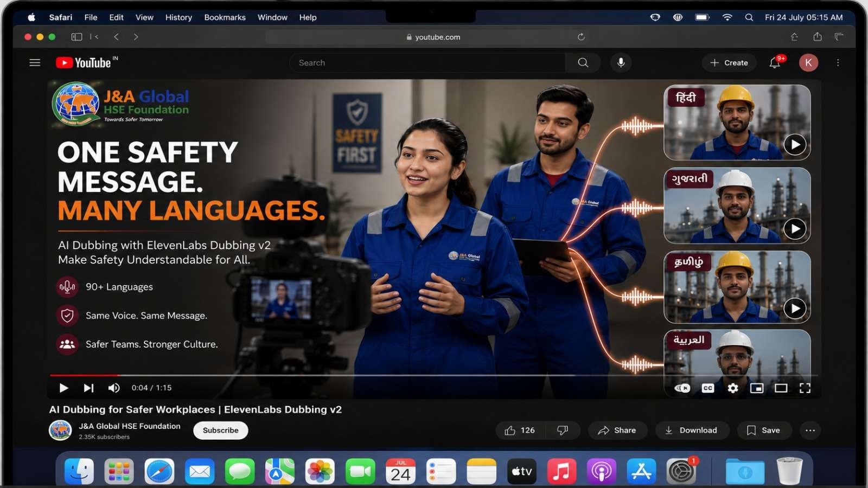Open the J&A Global HSE Foundation channel name
The width and height of the screenshot is (868, 488).
[130, 426]
